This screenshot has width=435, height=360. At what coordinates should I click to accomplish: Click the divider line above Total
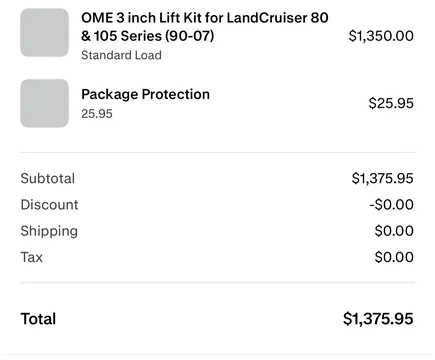(217, 283)
